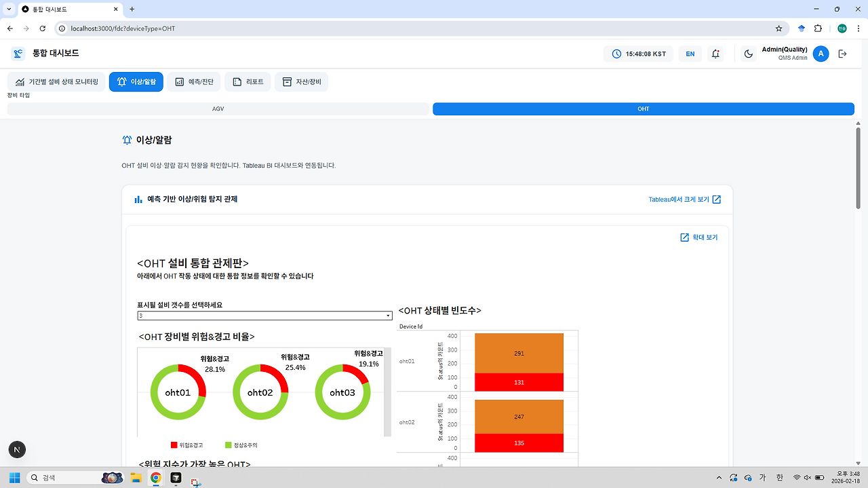The height and width of the screenshot is (488, 868).
Task: Click <OHT 설비 통합 관제판> title
Action: [193, 263]
